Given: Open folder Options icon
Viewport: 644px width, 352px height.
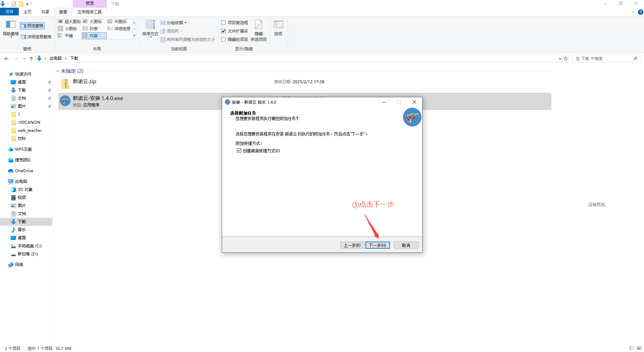Looking at the screenshot, I should 278,28.
